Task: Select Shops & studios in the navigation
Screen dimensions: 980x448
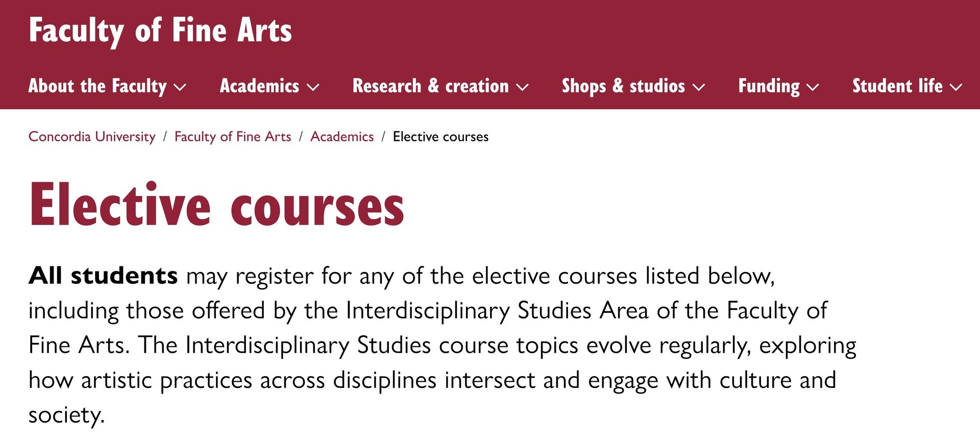Action: (623, 87)
